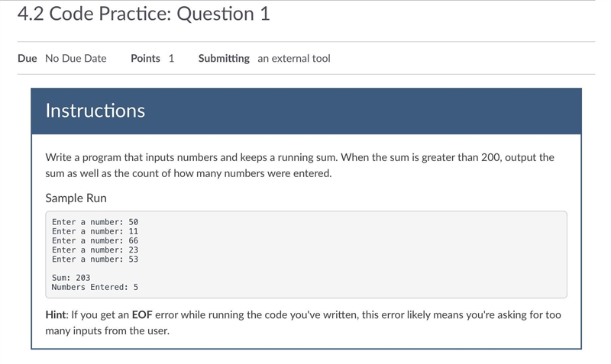Click the points value 1
Image resolution: width=611 pixels, height=364 pixels.
pyautogui.click(x=171, y=59)
